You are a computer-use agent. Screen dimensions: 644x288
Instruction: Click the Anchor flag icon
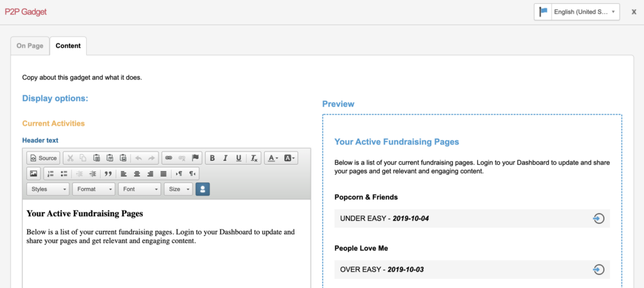195,158
